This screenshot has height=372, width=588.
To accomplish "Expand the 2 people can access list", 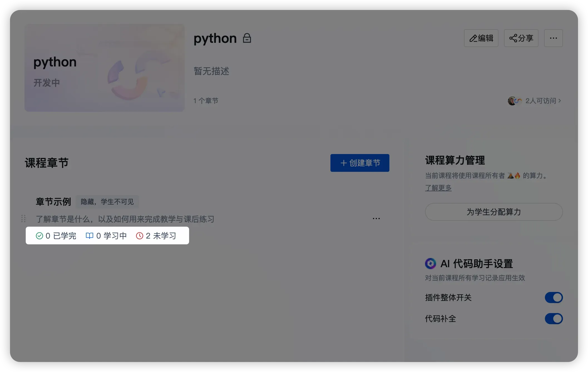I will click(543, 101).
